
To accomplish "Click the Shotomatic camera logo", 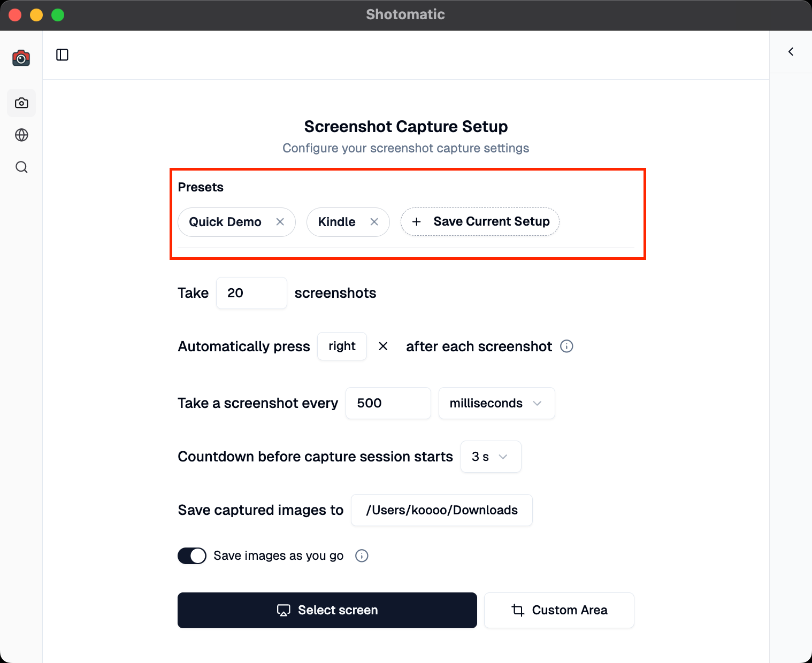I will pyautogui.click(x=21, y=58).
